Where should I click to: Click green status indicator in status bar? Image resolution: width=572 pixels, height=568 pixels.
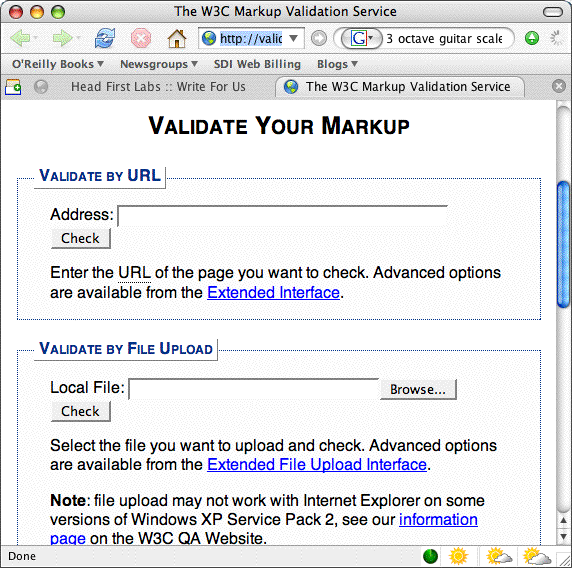(430, 556)
